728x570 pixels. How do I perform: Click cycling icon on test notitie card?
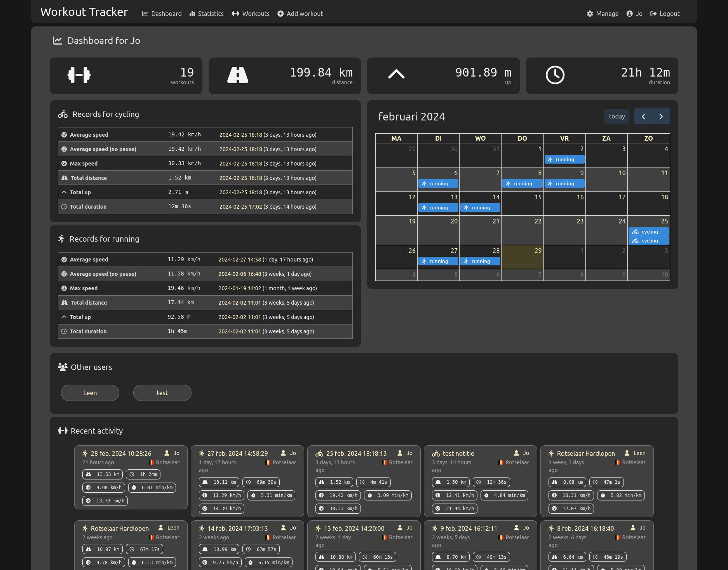pyautogui.click(x=436, y=453)
